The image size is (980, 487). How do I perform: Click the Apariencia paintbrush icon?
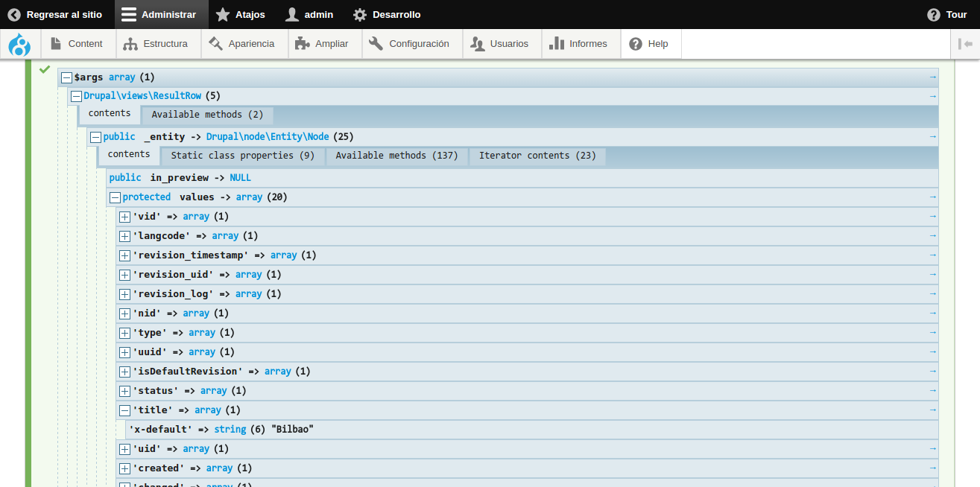pyautogui.click(x=216, y=44)
